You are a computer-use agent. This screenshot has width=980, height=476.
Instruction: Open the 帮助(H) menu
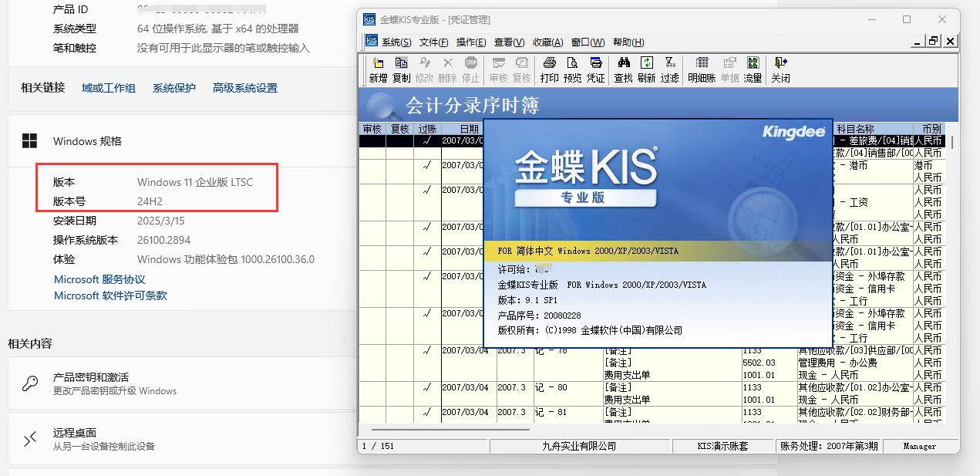(628, 42)
